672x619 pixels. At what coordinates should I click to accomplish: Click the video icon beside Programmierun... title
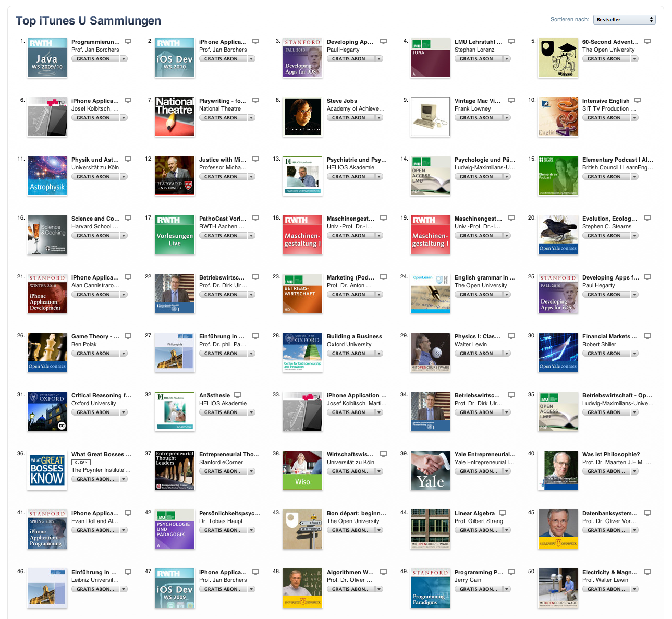128,42
